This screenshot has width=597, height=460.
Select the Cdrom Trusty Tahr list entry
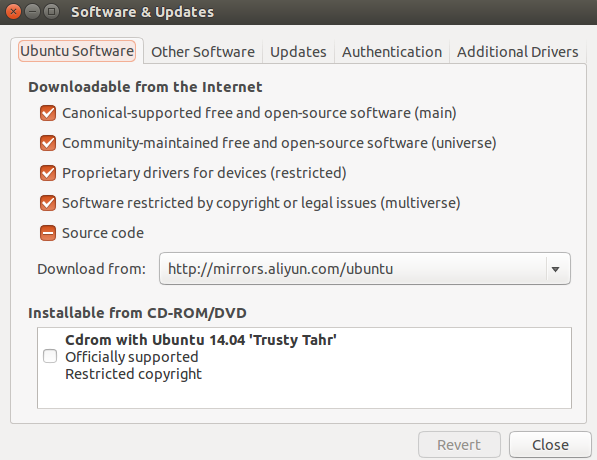click(304, 357)
